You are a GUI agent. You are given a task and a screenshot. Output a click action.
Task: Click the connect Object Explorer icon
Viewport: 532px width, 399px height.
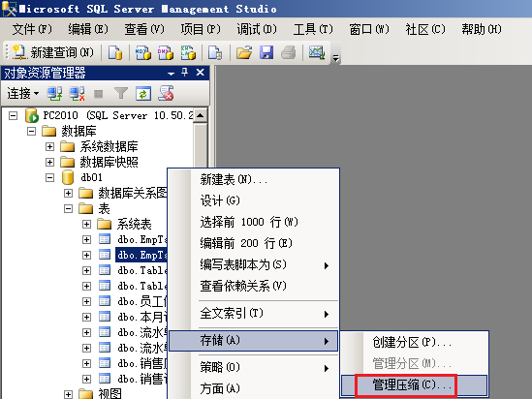(54, 93)
